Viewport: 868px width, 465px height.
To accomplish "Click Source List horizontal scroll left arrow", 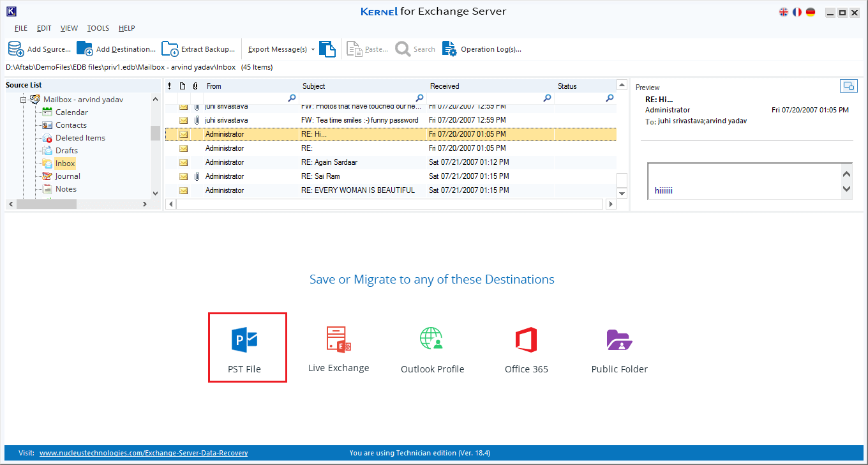I will [10, 204].
